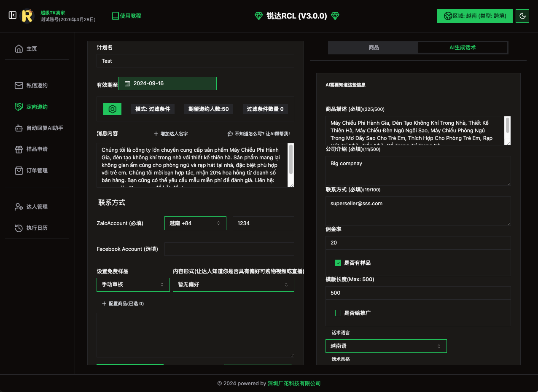
Task: Select the AI生成话术 tab
Action: (462, 48)
